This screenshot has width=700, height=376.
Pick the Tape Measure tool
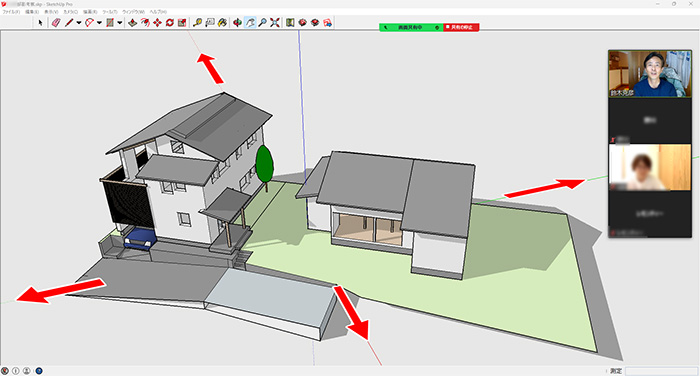coord(197,22)
